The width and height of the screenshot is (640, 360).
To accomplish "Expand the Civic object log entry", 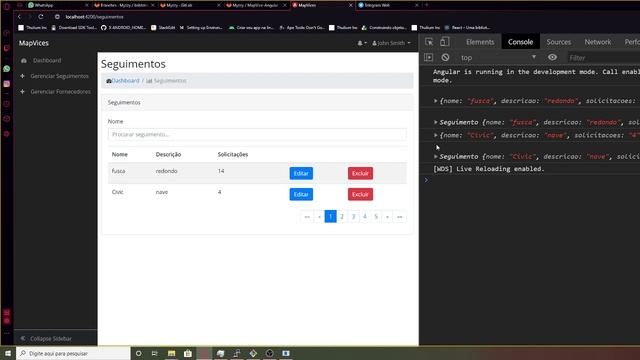I will click(x=436, y=135).
